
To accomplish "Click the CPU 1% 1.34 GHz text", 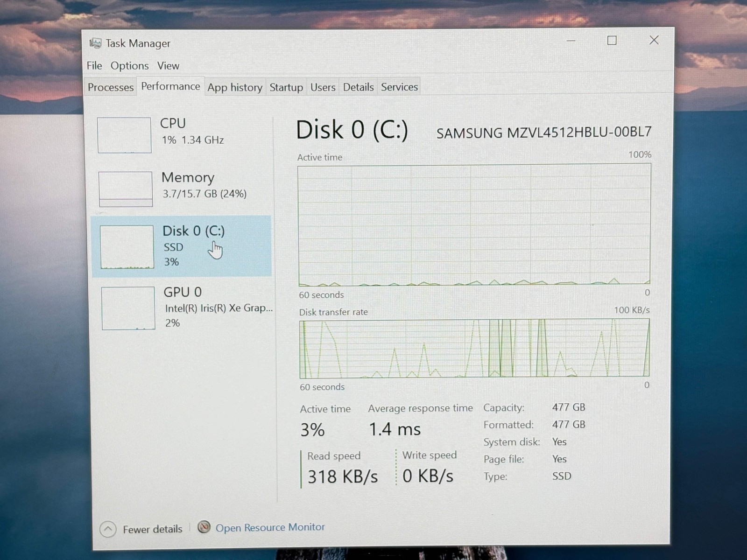I will [193, 140].
